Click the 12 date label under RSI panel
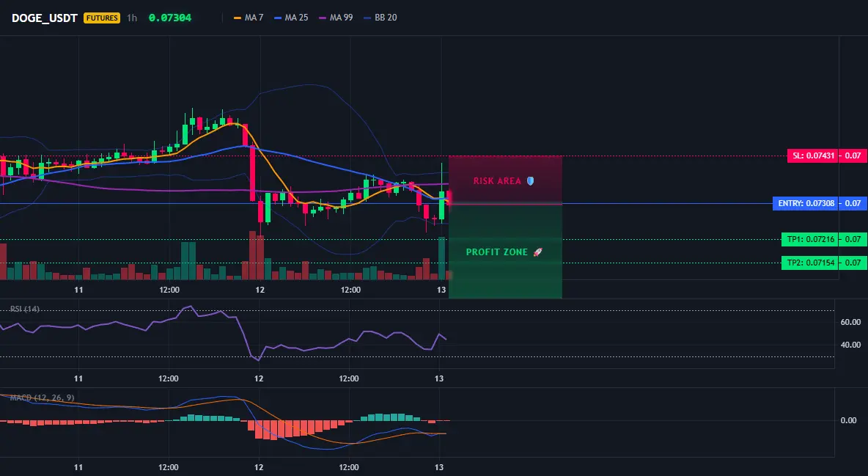The image size is (868, 476). (x=259, y=378)
